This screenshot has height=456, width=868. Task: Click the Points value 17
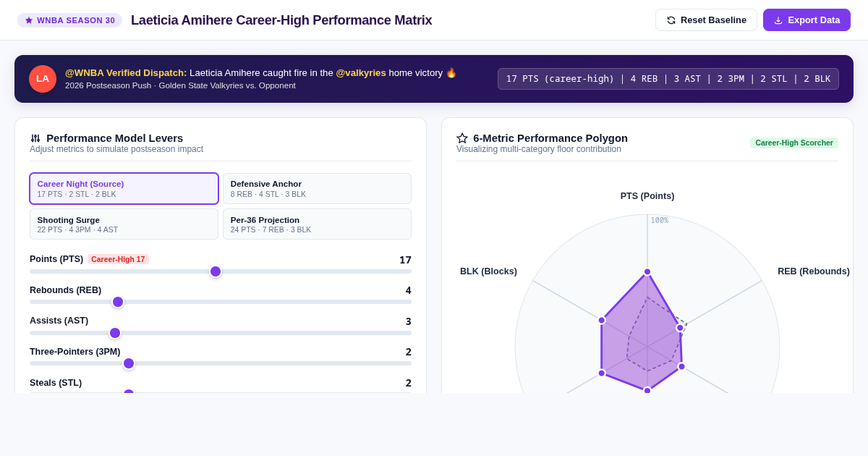pyautogui.click(x=405, y=260)
